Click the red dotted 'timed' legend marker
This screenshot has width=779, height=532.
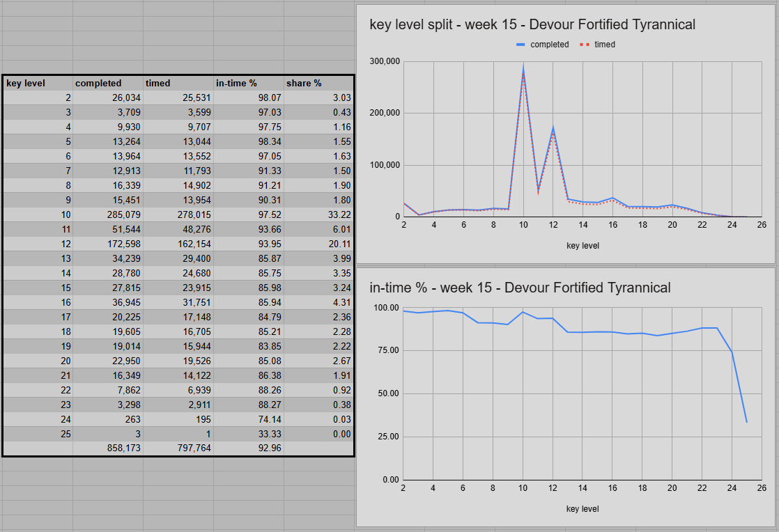pos(585,45)
